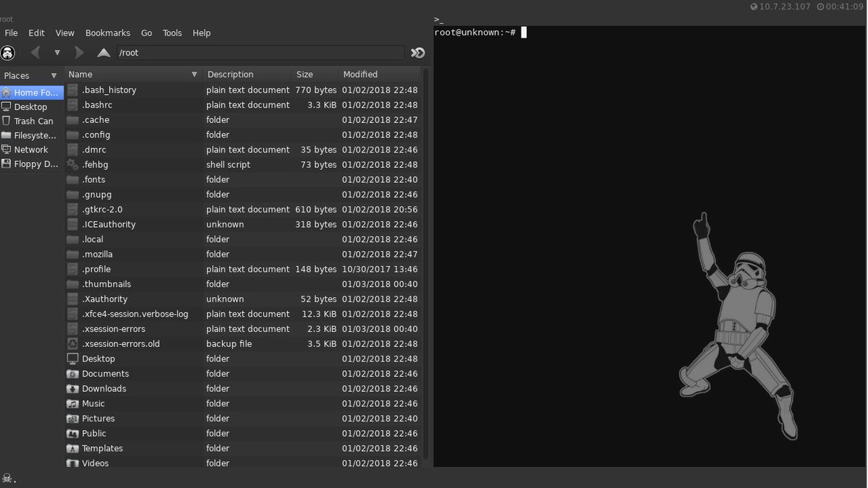Image resolution: width=868 pixels, height=488 pixels.
Task: Open Filesystem root in Places
Action: tap(32, 135)
